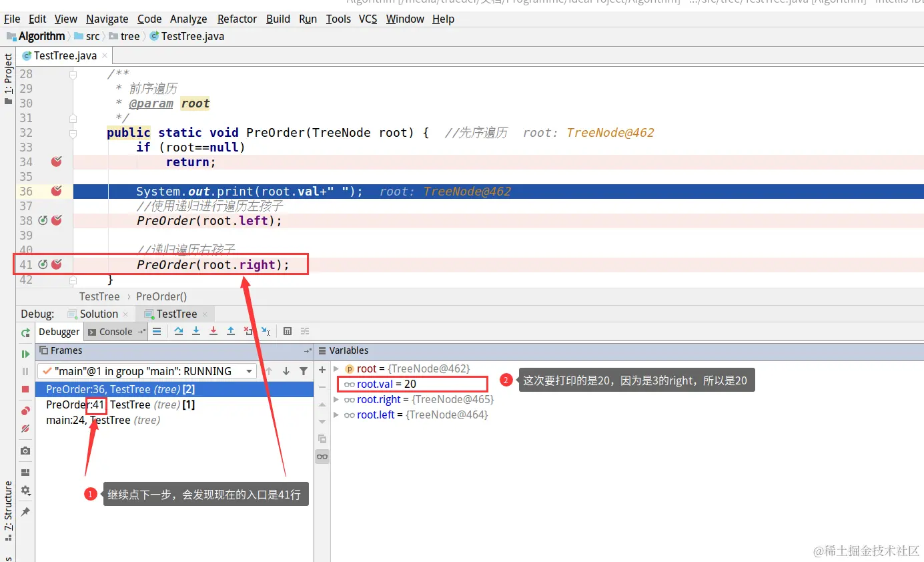Toggle breakpoint on line 38
This screenshot has height=562, width=924.
click(57, 220)
